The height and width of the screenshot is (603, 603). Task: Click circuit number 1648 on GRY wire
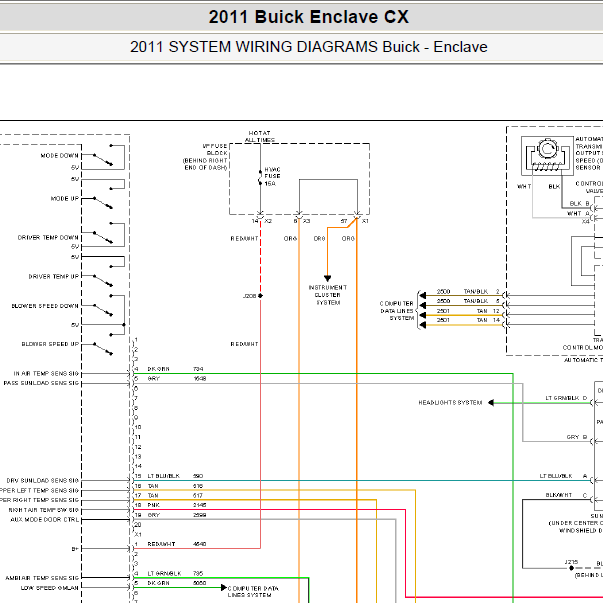(200, 379)
